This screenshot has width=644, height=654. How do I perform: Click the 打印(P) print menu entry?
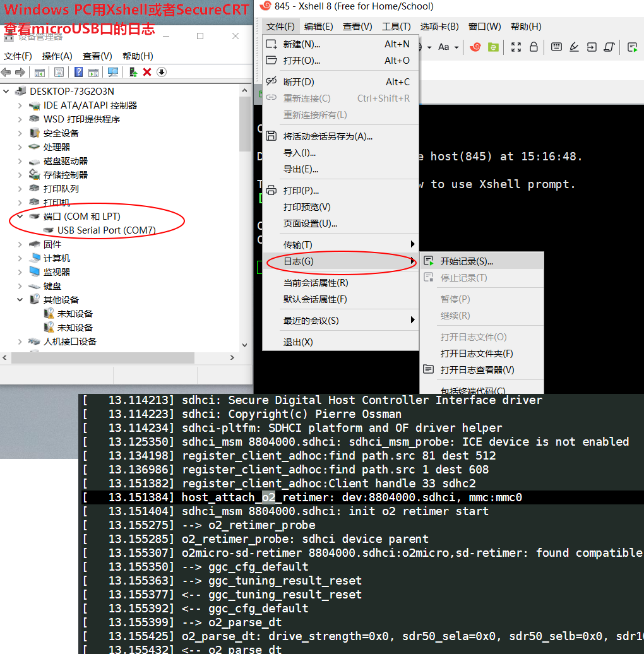[341, 191]
